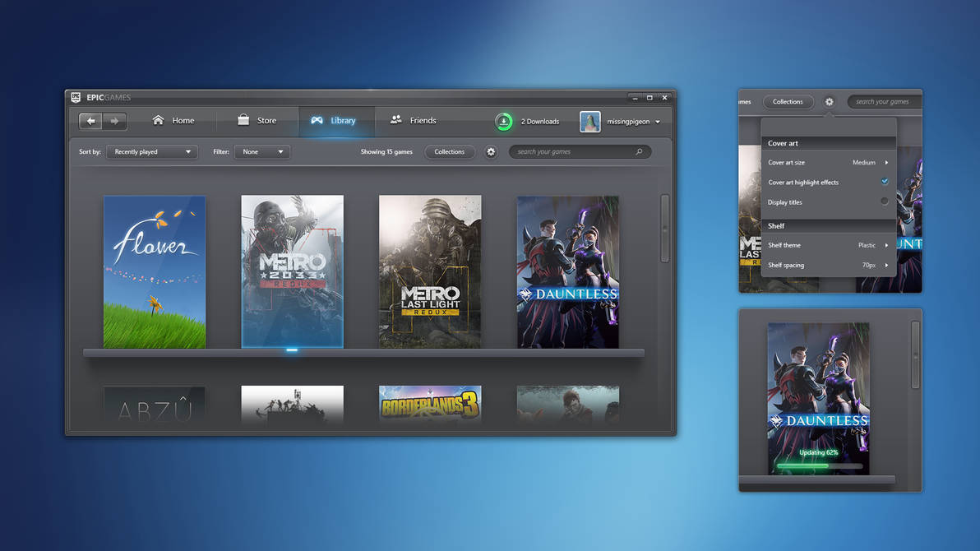980x551 pixels.
Task: Open the Friends tab
Action: 413,120
